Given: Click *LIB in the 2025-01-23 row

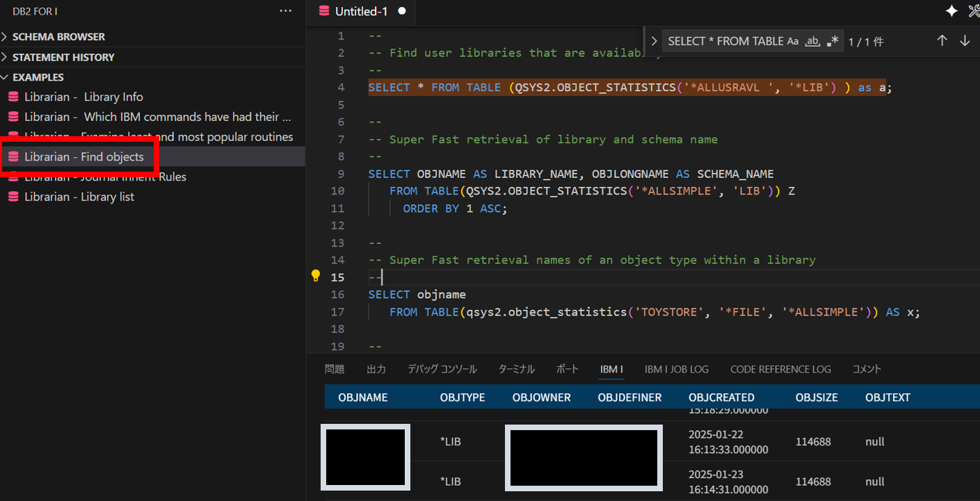Looking at the screenshot, I should coord(451,482).
